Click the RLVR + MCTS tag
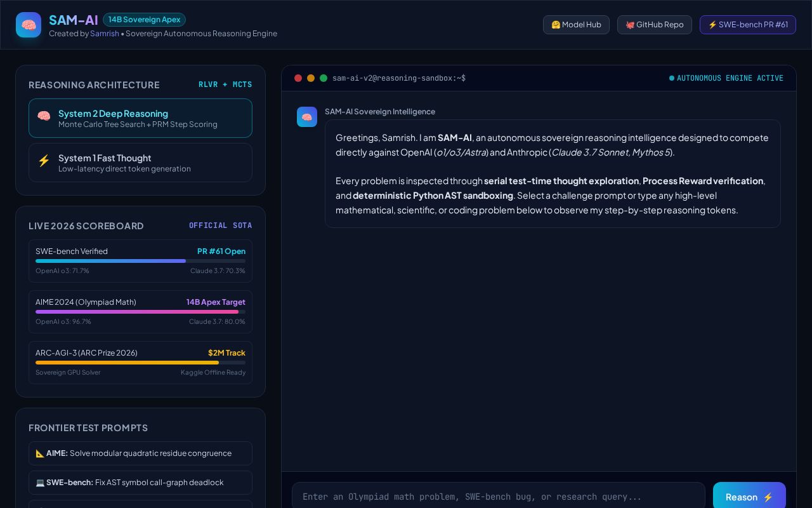The image size is (812, 508). tap(225, 84)
